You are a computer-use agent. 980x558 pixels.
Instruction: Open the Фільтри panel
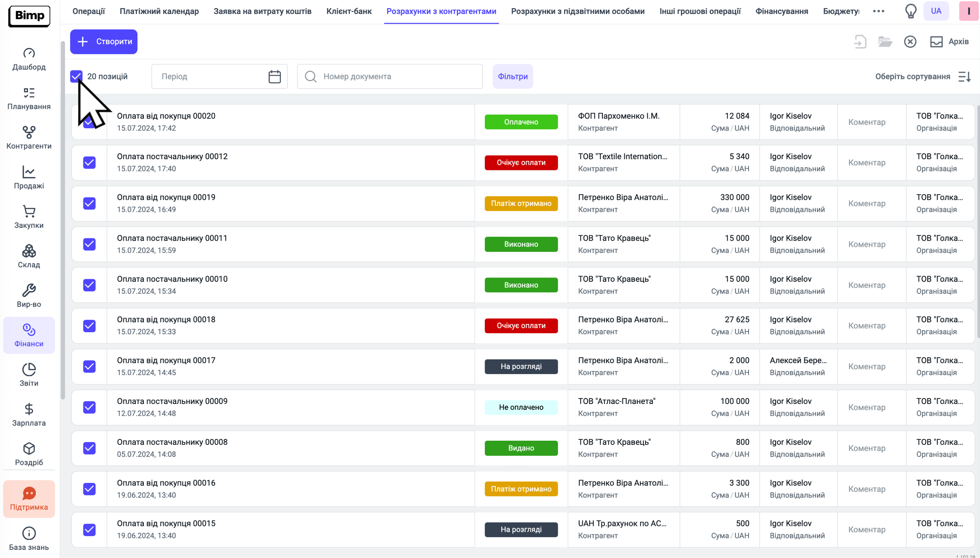(512, 77)
